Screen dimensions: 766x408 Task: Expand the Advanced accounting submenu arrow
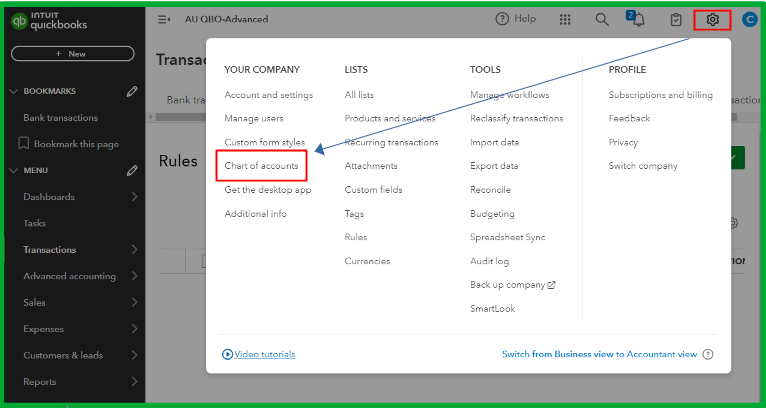click(x=134, y=276)
